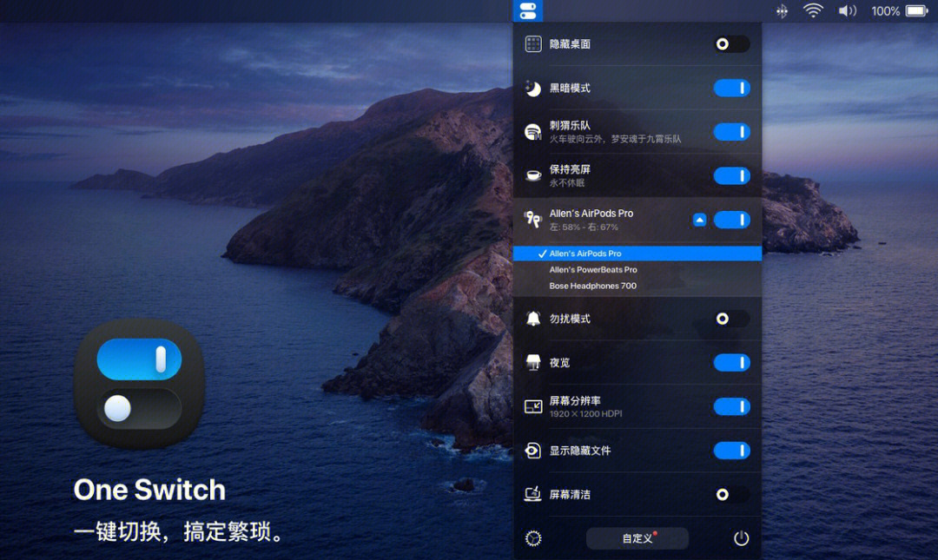The height and width of the screenshot is (560, 938).
Task: Collapse the AirPods device list arrow
Action: (699, 220)
